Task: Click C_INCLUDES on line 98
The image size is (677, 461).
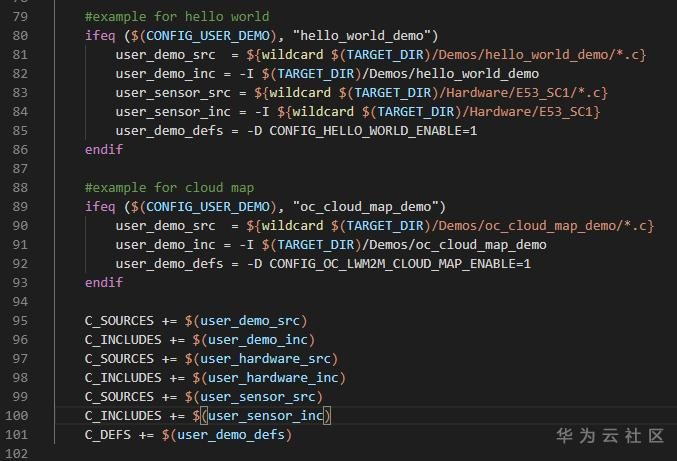Action: (x=123, y=378)
